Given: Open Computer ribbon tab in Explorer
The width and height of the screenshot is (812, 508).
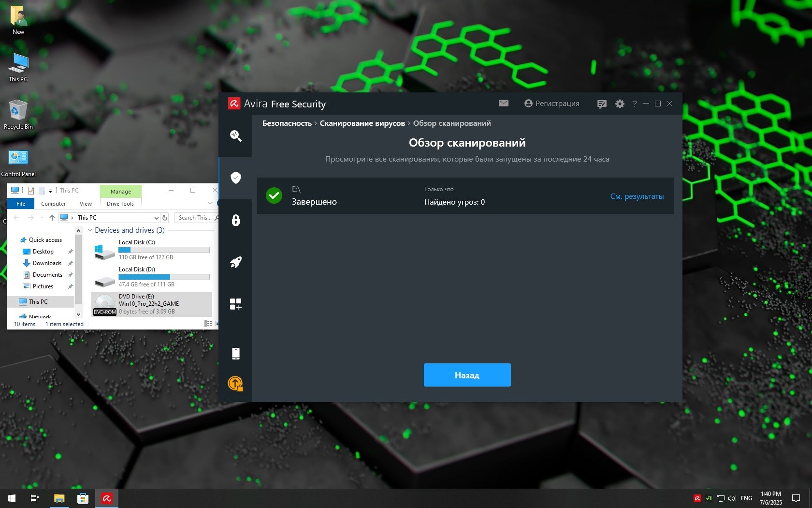Looking at the screenshot, I should (x=53, y=204).
